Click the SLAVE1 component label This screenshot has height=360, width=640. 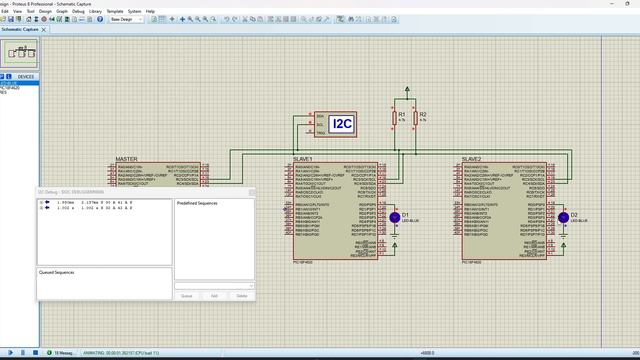point(302,159)
